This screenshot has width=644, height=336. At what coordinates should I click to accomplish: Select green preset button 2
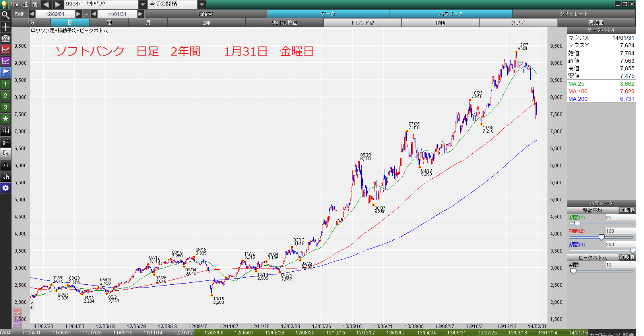[x=6, y=96]
